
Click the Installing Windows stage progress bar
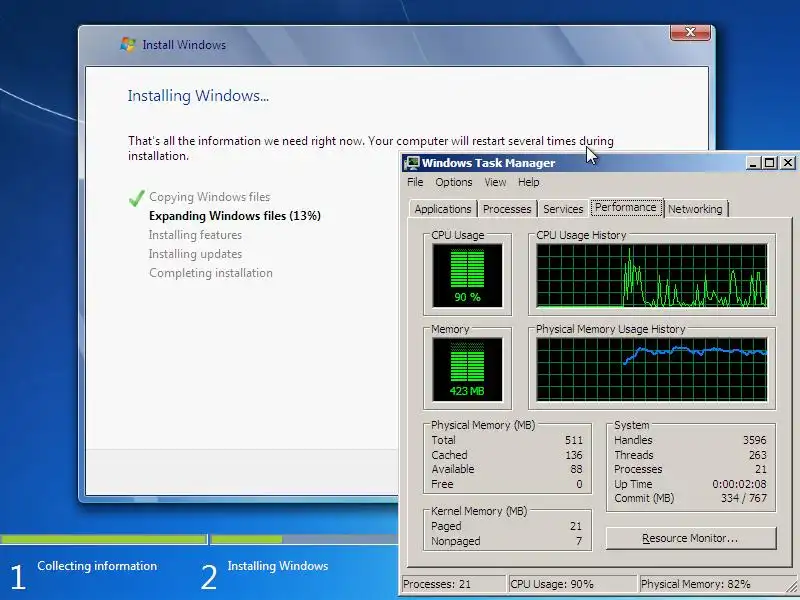pyautogui.click(x=304, y=539)
